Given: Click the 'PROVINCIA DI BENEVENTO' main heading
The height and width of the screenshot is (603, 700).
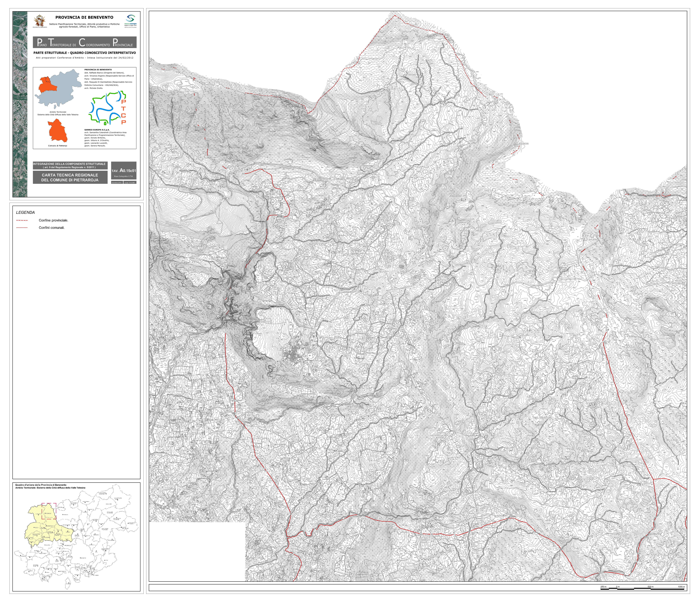Looking at the screenshot, I should 84,17.
